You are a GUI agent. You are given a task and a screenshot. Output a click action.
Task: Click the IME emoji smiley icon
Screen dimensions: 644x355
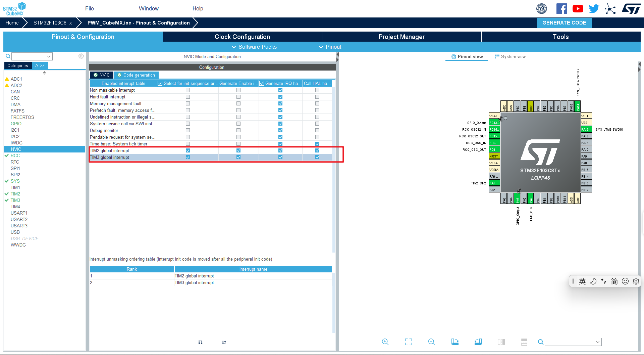click(625, 281)
